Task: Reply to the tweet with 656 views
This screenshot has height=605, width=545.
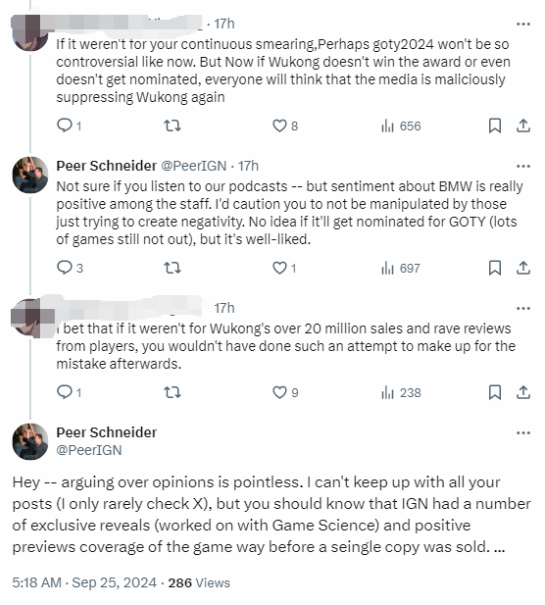Action: click(69, 126)
